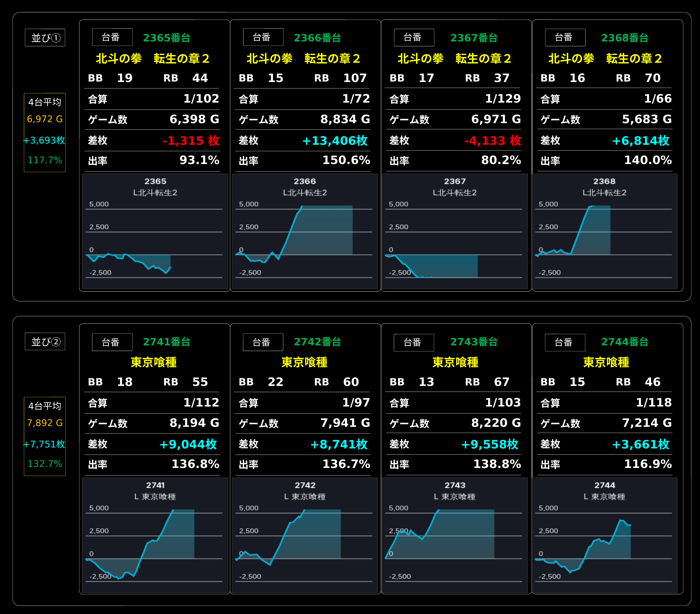This screenshot has width=700, height=614.
Task: Click the 差枚 value +8,741枚
Action: coord(339,444)
